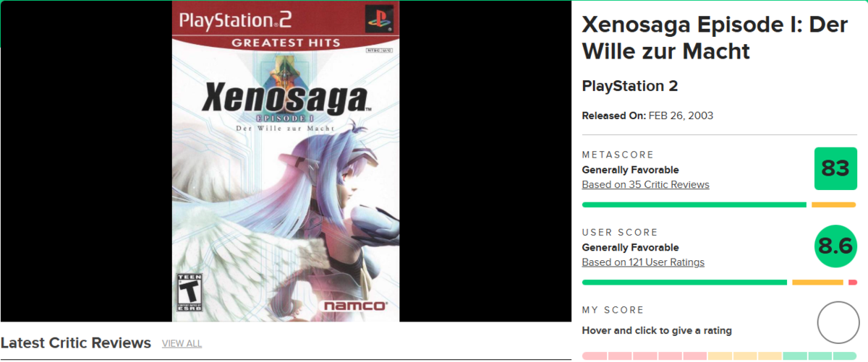Image resolution: width=868 pixels, height=362 pixels.
Task: Open the Based on 121 User Ratings link
Action: point(643,262)
